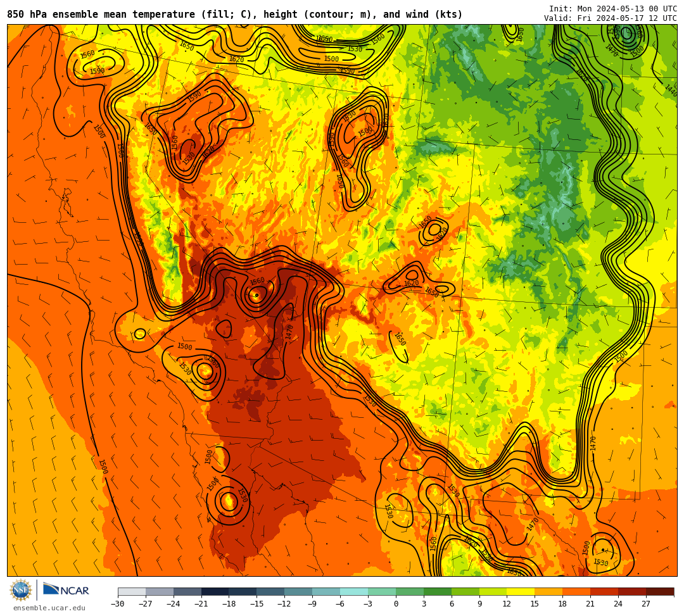Pick the color bar segment between −9 and −6
The width and height of the screenshot is (684, 616).
pos(326,591)
